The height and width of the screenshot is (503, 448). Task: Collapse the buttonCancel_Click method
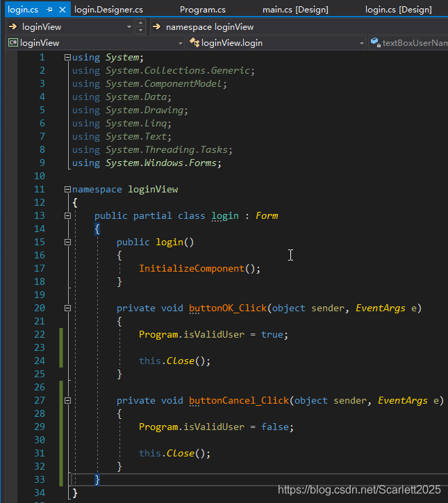click(67, 401)
